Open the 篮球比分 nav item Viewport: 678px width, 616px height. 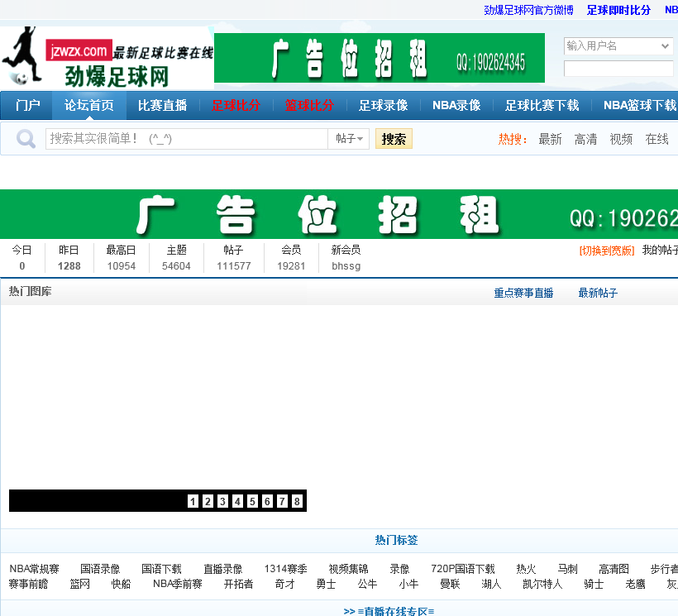click(x=309, y=105)
